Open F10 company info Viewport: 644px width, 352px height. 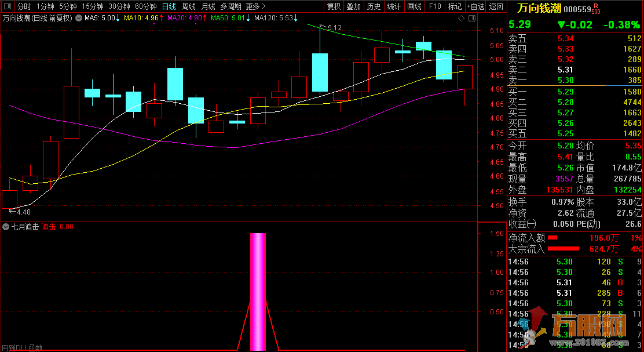click(x=434, y=6)
